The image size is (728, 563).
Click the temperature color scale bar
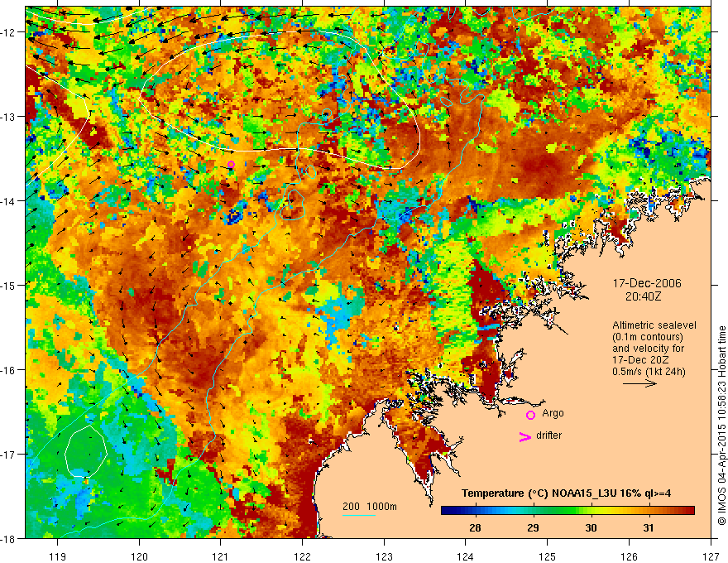coord(568,511)
